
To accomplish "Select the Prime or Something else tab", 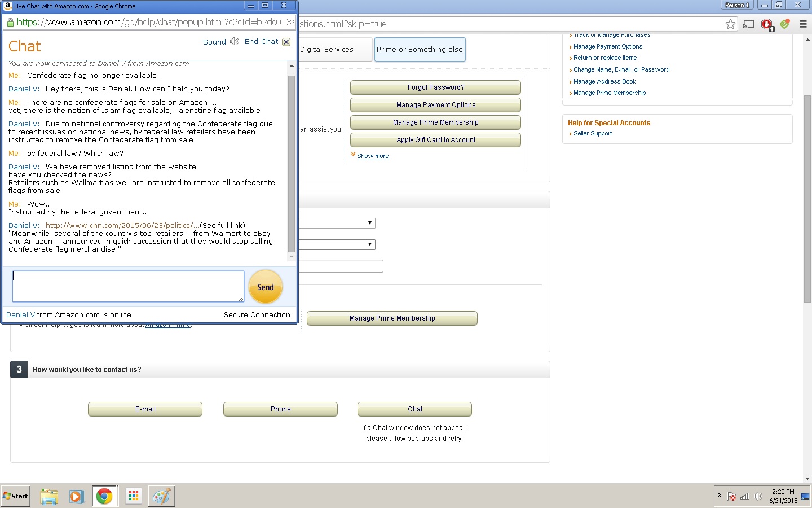I will 420,50.
